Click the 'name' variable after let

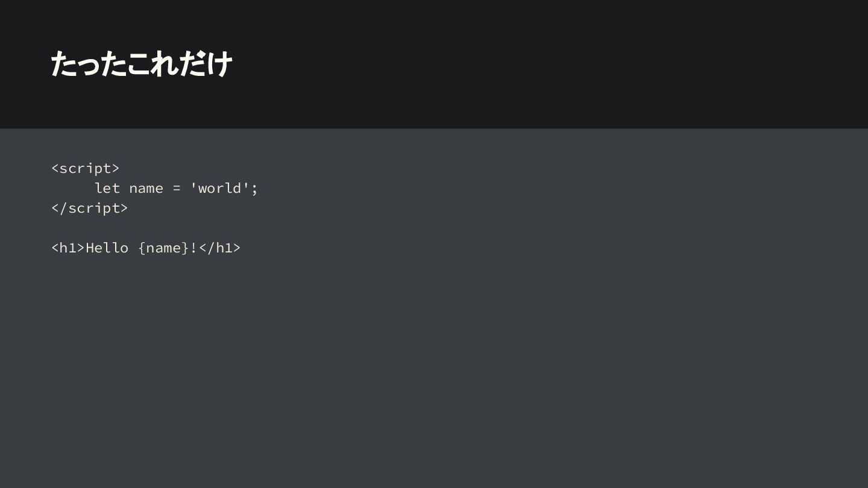146,189
